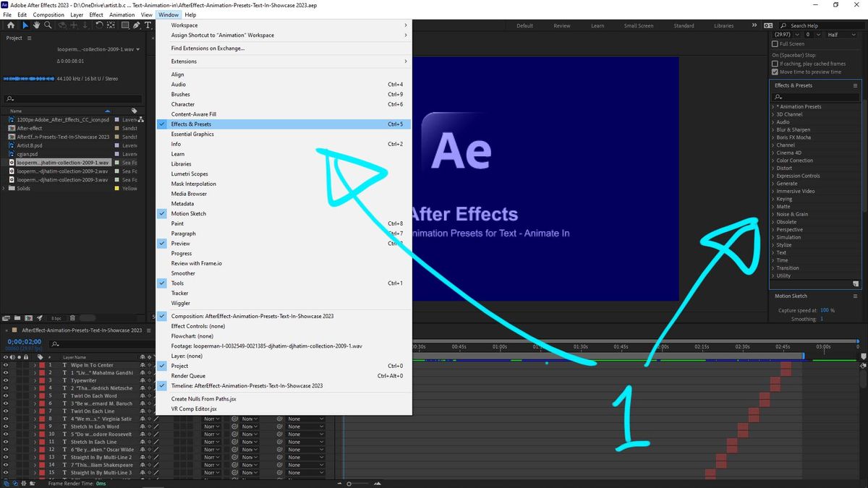Select Effects & Presets in Window menu
This screenshot has height=488, width=868.
tap(284, 124)
